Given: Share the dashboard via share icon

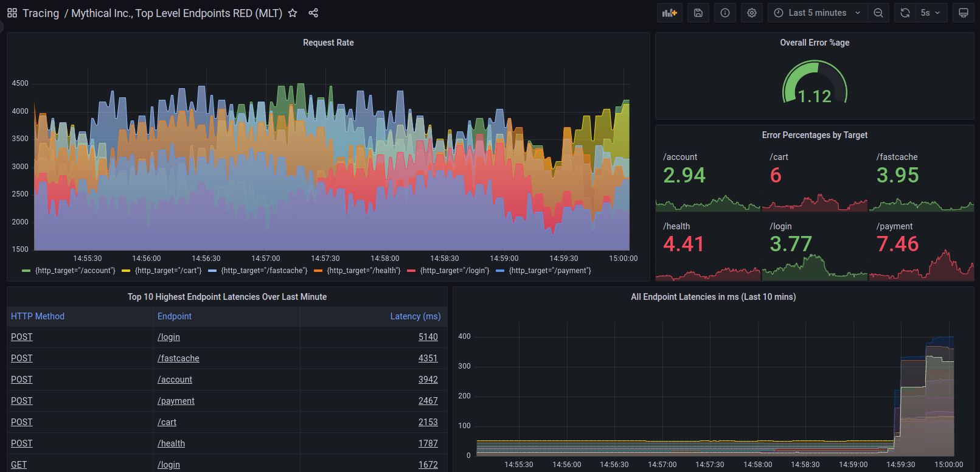Looking at the screenshot, I should point(313,13).
